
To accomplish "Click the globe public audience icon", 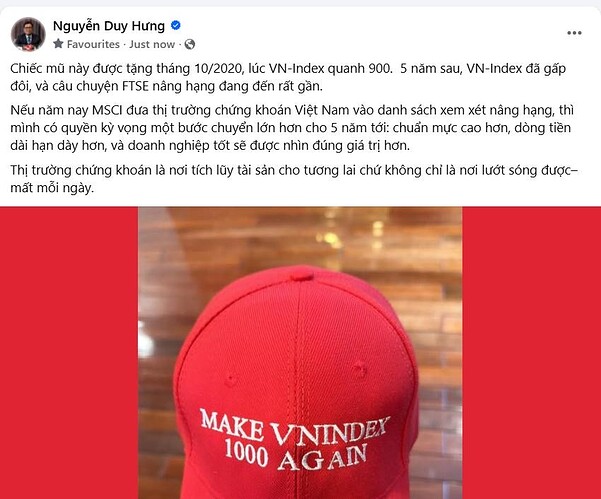I will (x=189, y=44).
